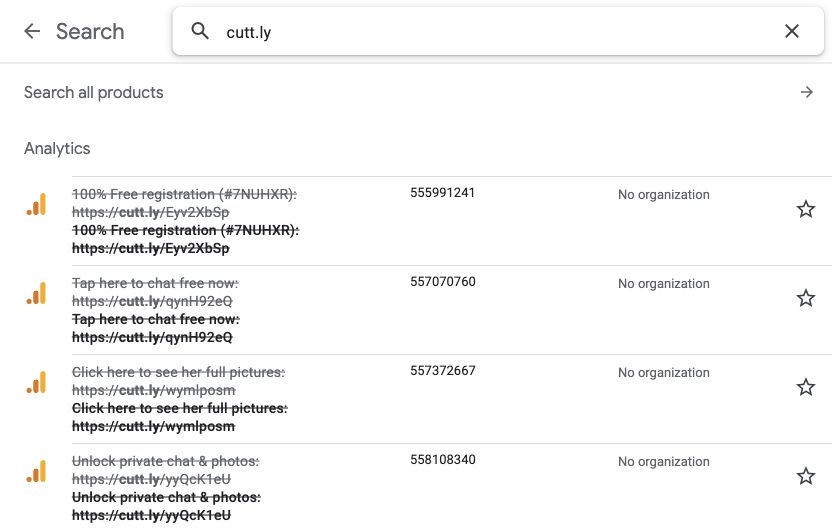
Task: Open the account titled 100% Free registration (#7NUHXR)
Action: [x=184, y=203]
